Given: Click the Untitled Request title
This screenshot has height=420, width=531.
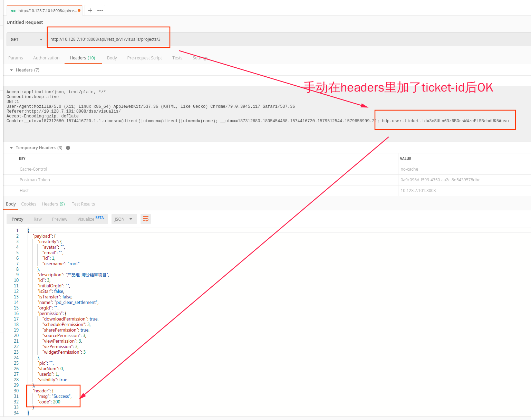Looking at the screenshot, I should [x=25, y=22].
